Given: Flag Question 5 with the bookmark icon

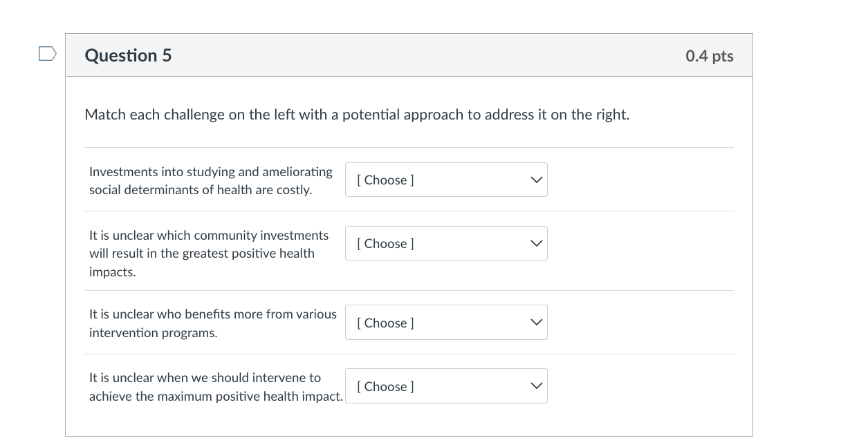Looking at the screenshot, I should pyautogui.click(x=47, y=55).
